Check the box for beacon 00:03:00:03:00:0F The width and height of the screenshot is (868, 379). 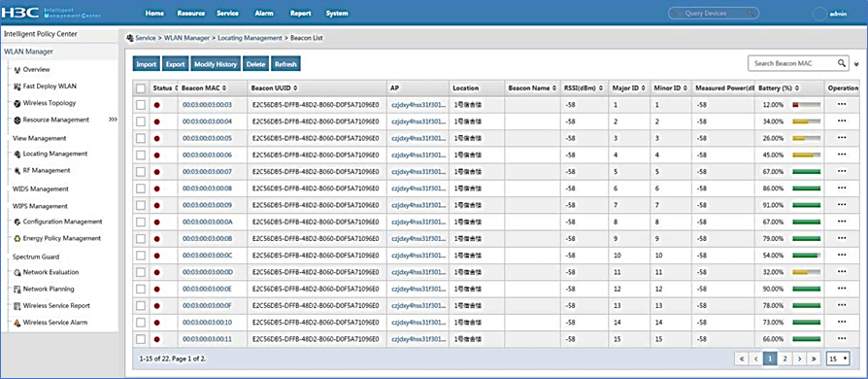click(x=141, y=305)
